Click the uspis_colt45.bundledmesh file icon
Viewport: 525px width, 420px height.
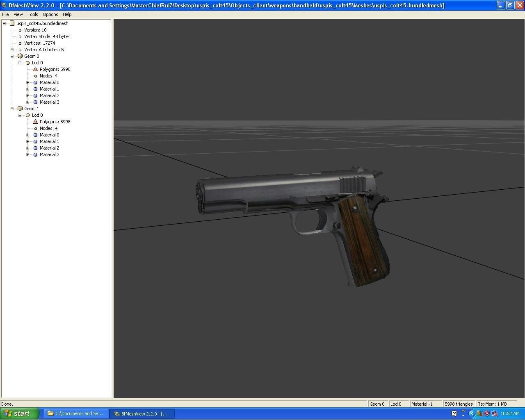point(12,23)
